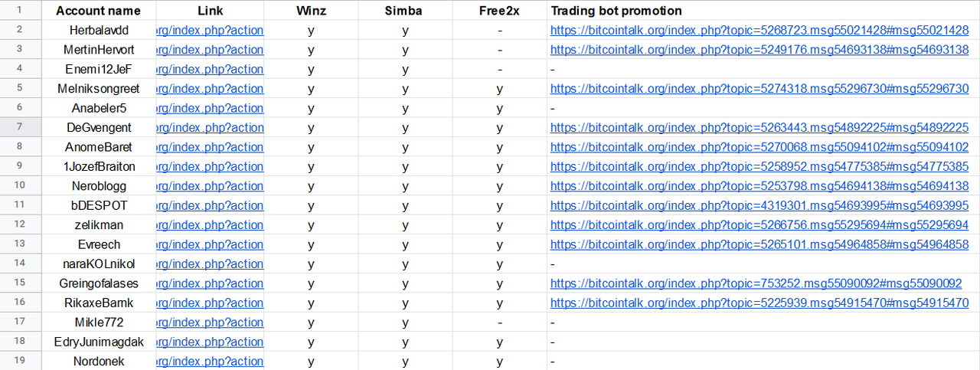Open bDESPOT's promotion link with topic 4319301
The width and height of the screenshot is (980, 370).
click(x=759, y=206)
